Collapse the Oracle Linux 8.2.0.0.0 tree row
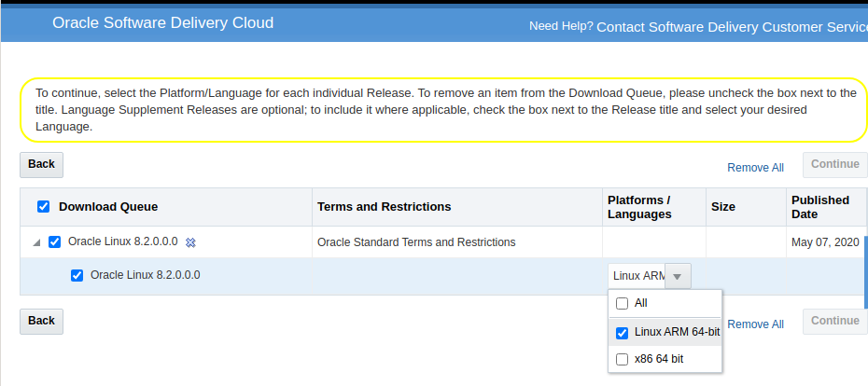The image size is (868, 386). pyautogui.click(x=36, y=242)
